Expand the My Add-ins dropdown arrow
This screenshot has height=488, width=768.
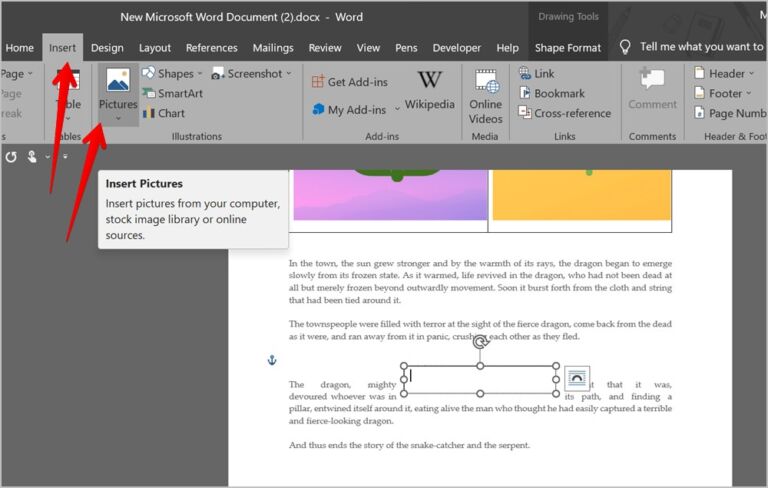[397, 109]
